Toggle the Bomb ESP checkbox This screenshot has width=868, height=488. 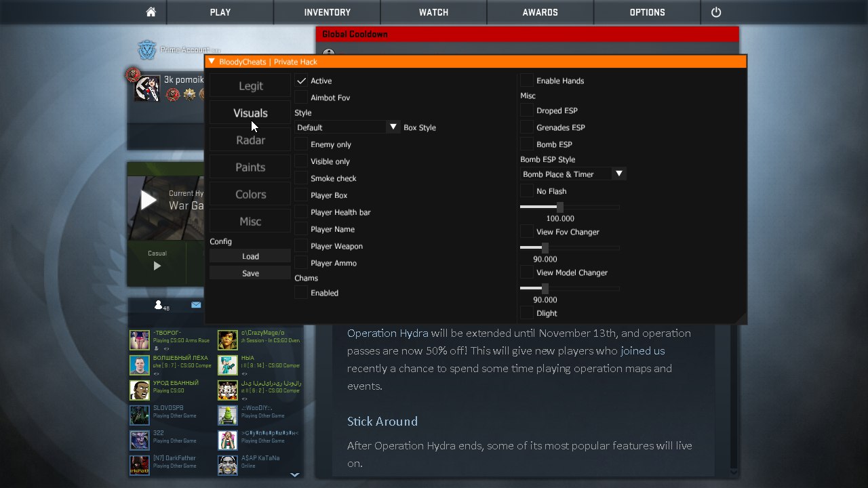(527, 144)
